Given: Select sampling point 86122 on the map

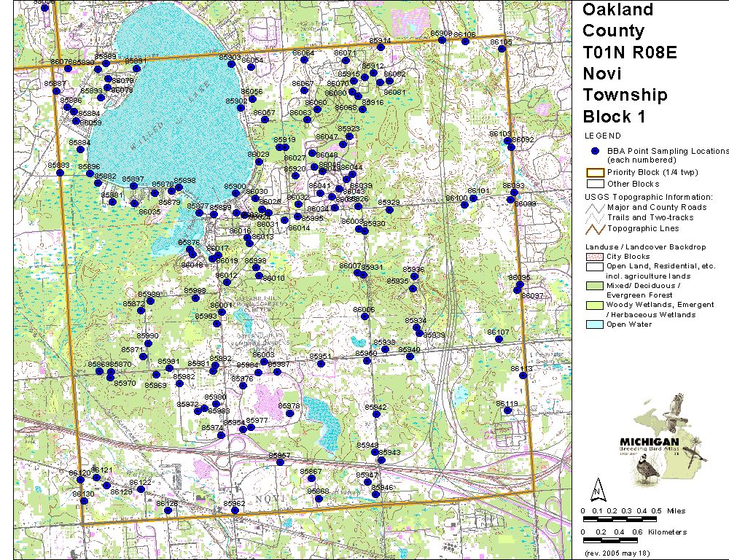Looking at the screenshot, I should pos(141,489).
